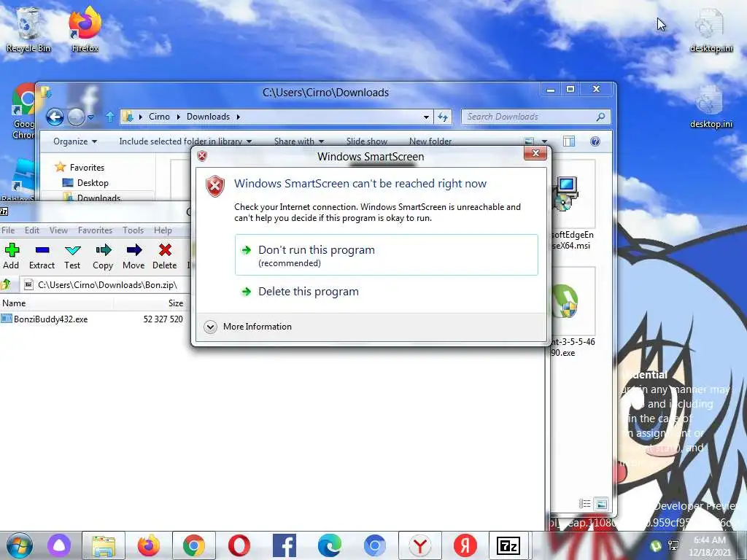Open Recycle Bin on the desktop
Image resolution: width=747 pixels, height=560 pixels.
(x=28, y=29)
